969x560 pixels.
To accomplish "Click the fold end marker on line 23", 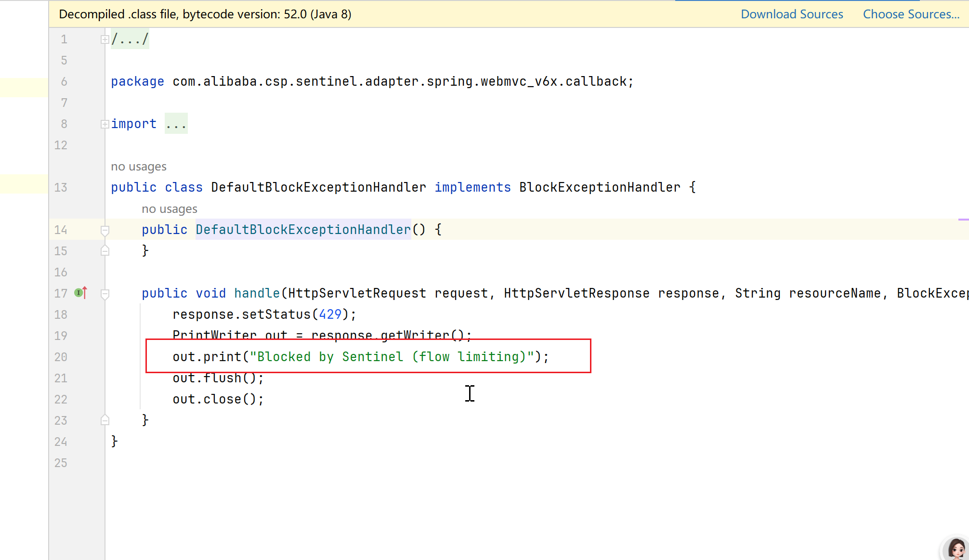I will point(105,420).
